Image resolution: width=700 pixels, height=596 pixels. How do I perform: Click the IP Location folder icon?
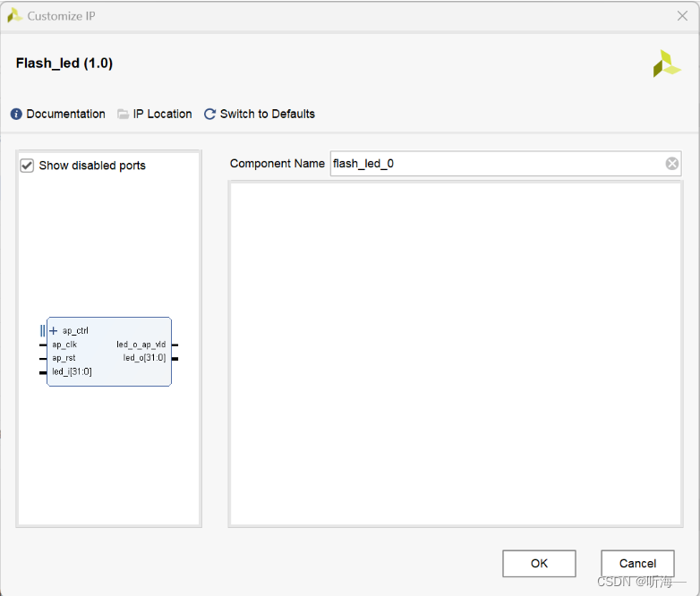pyautogui.click(x=123, y=115)
